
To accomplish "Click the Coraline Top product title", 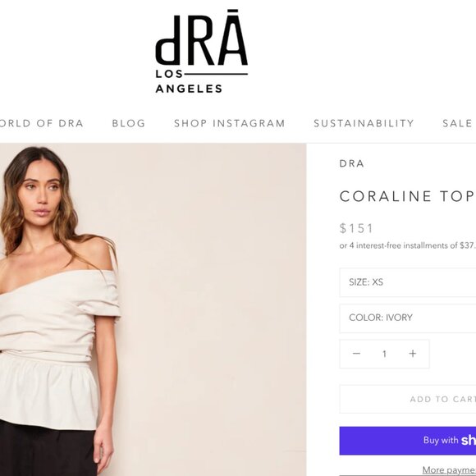I will (407, 196).
